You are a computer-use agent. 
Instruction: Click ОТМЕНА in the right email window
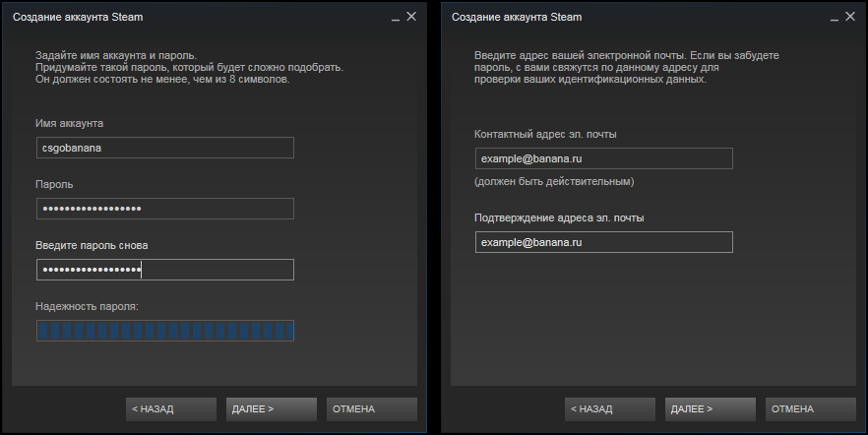[x=811, y=409]
